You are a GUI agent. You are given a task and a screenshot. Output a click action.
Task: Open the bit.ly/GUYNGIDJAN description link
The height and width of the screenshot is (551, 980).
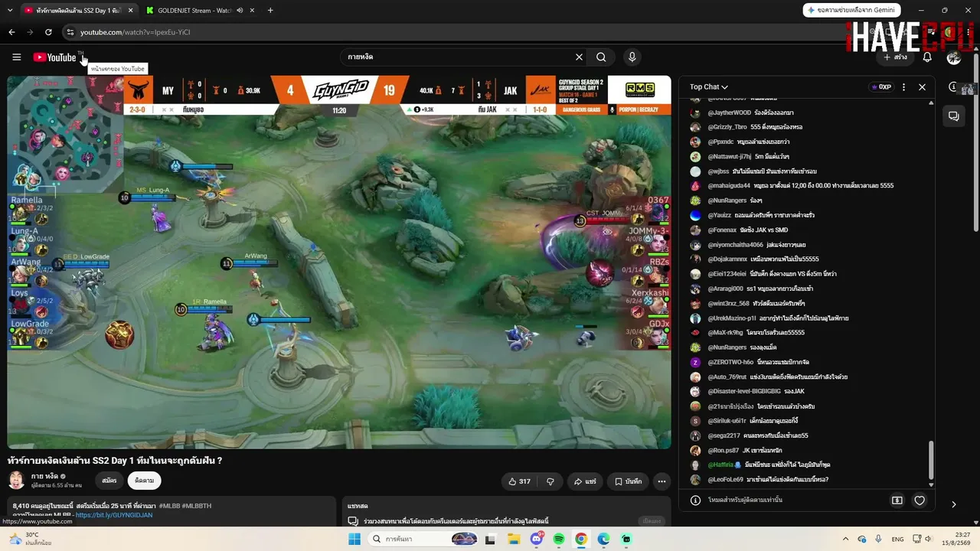pyautogui.click(x=114, y=515)
